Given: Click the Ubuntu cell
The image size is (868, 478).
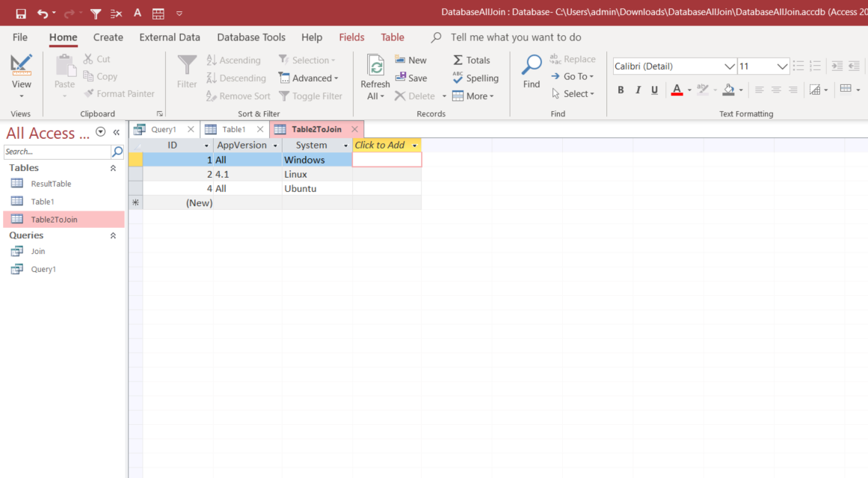Looking at the screenshot, I should (x=317, y=189).
